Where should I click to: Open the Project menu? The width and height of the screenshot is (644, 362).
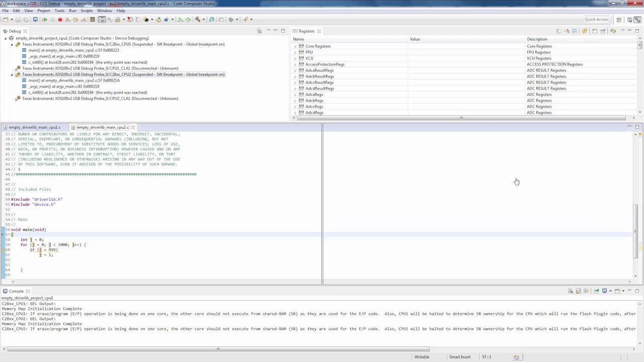pos(44,11)
